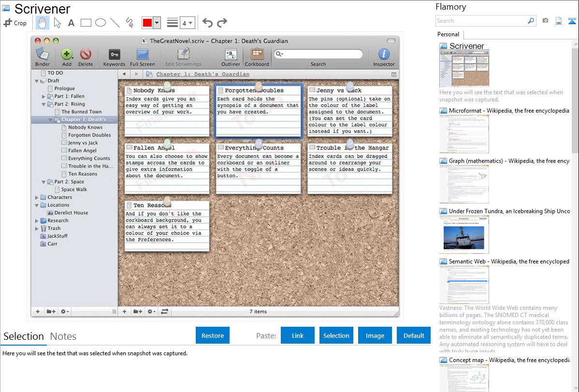Switch to the Notes tab
The image size is (579, 392).
click(63, 336)
